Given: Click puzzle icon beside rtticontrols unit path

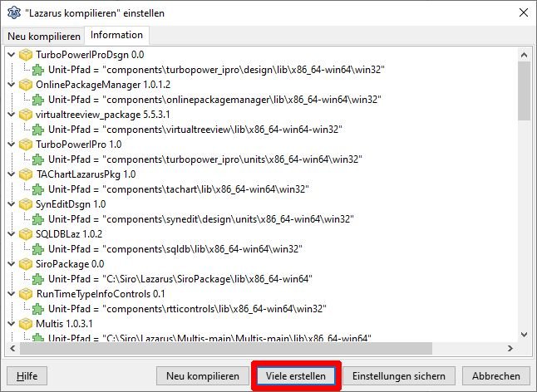Looking at the screenshot, I should coord(38,309).
